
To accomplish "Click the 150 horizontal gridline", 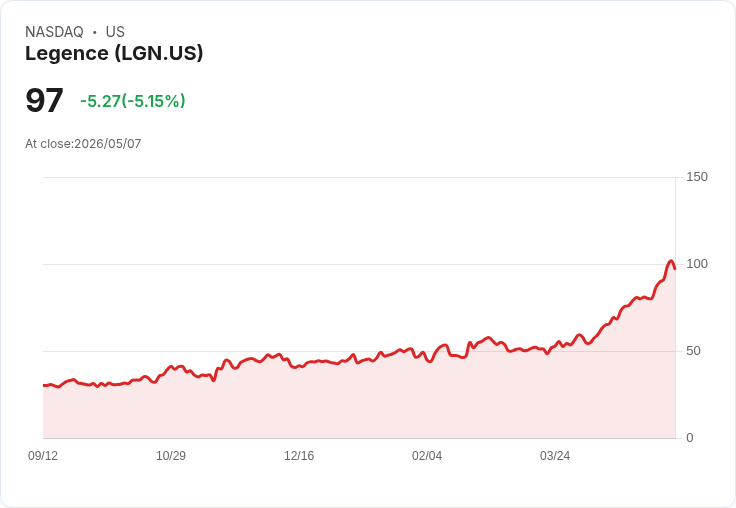I will [x=359, y=177].
